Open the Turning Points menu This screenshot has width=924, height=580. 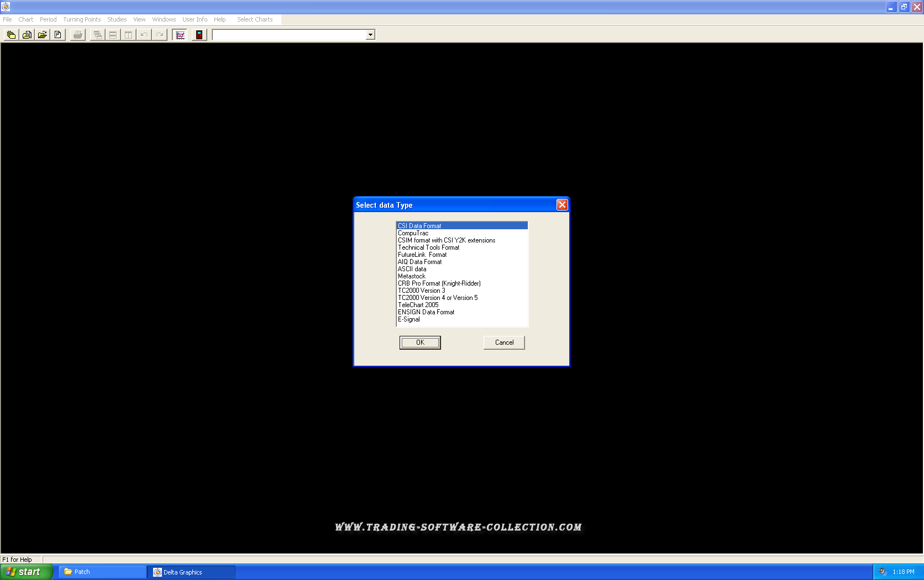[82, 19]
